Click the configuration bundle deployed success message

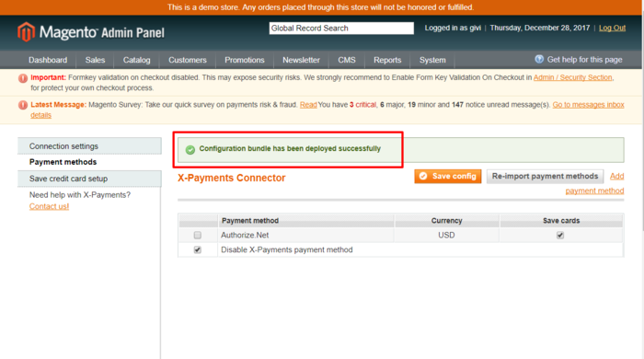pyautogui.click(x=290, y=149)
